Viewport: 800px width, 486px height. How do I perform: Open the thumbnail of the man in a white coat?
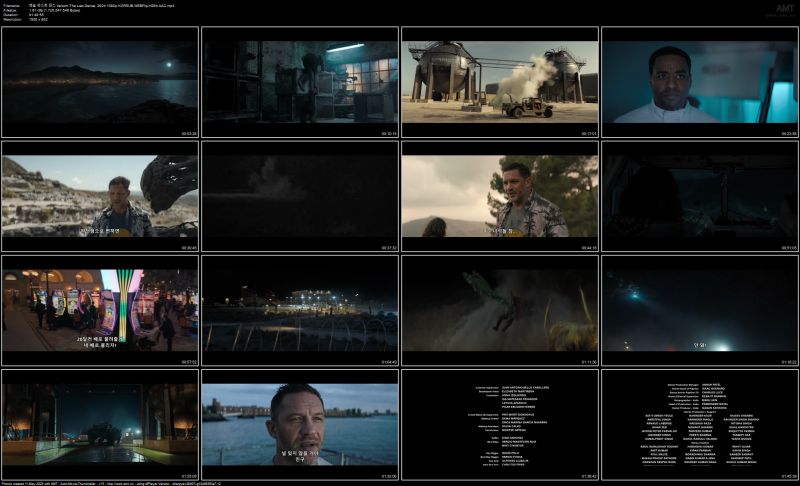coord(700,82)
